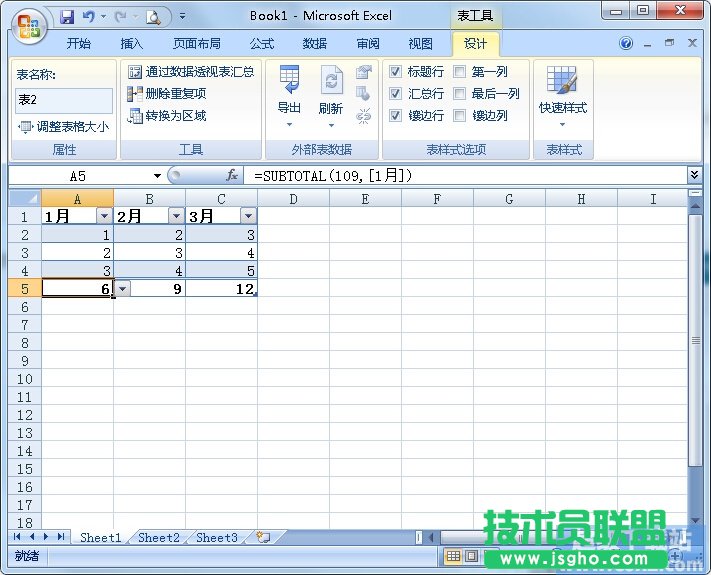The image size is (711, 575).
Task: Click the Save icon in quick access toolbar
Action: coord(67,17)
